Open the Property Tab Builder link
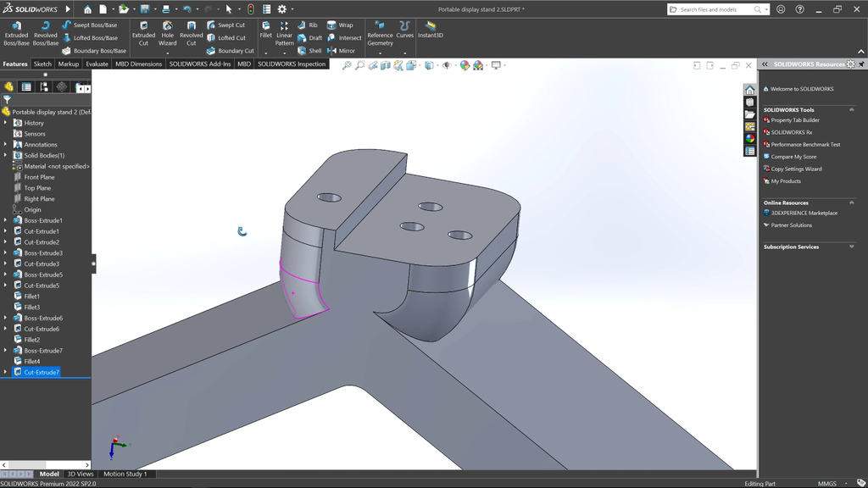Viewport: 868px width, 488px height. [x=795, y=120]
